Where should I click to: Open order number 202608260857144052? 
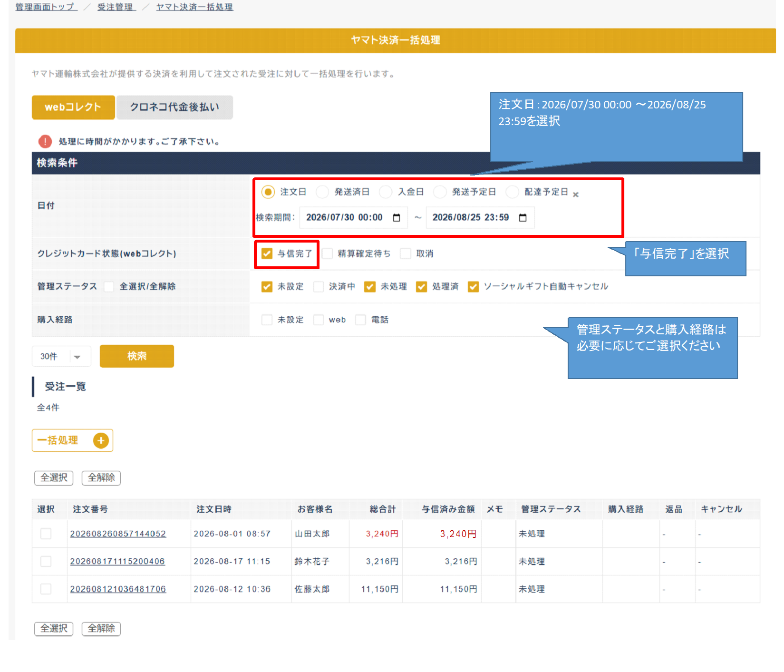118,534
